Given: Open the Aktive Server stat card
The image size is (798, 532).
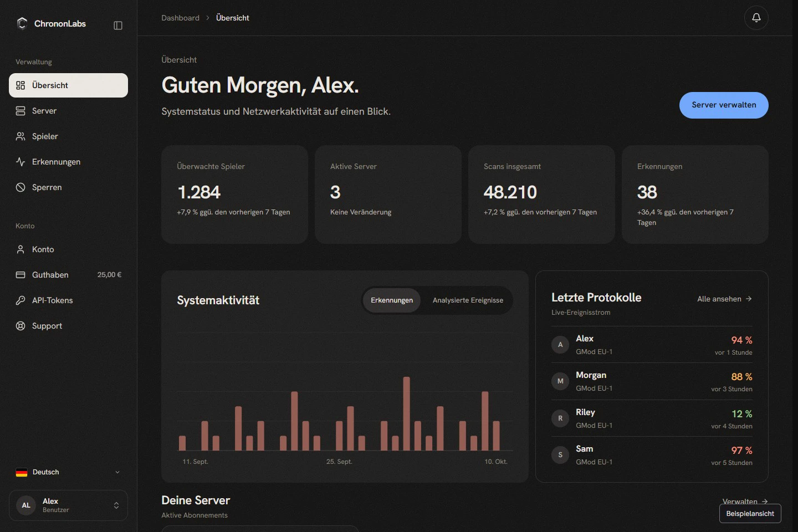Looking at the screenshot, I should pyautogui.click(x=388, y=195).
